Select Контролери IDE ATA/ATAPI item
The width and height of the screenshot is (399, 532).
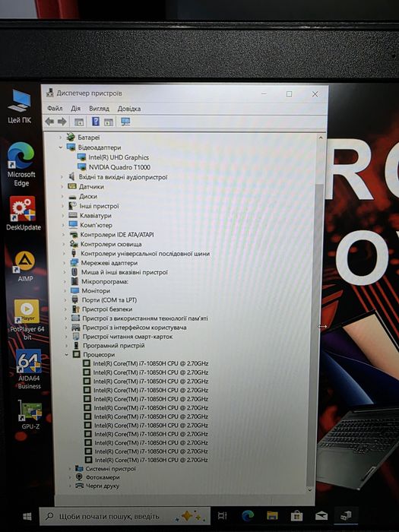coord(117,234)
